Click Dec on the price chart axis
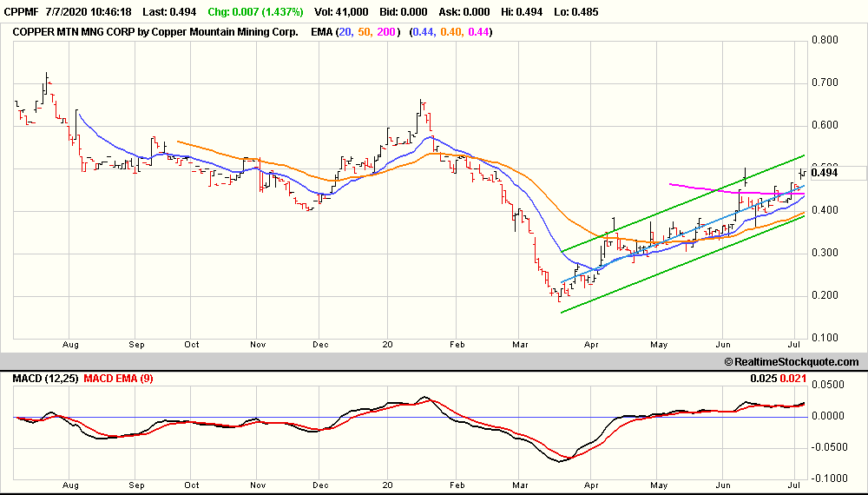The height and width of the screenshot is (495, 868). pyautogui.click(x=320, y=345)
